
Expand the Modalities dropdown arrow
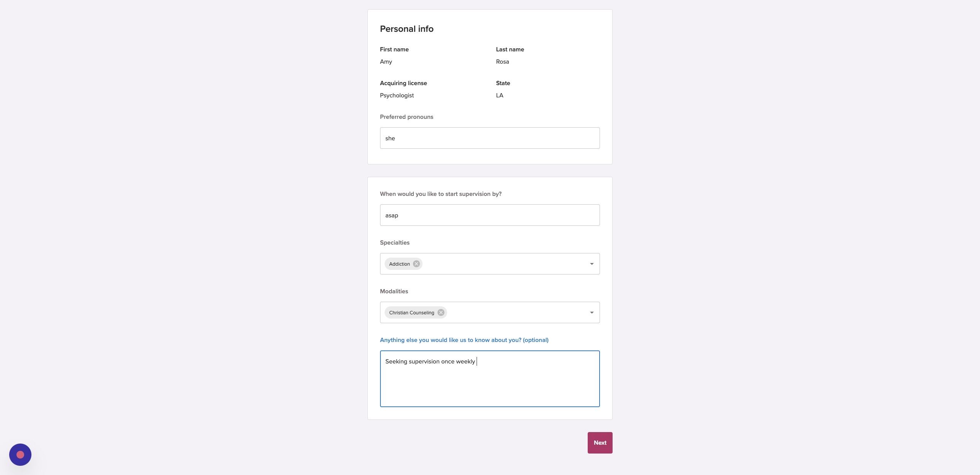(592, 312)
